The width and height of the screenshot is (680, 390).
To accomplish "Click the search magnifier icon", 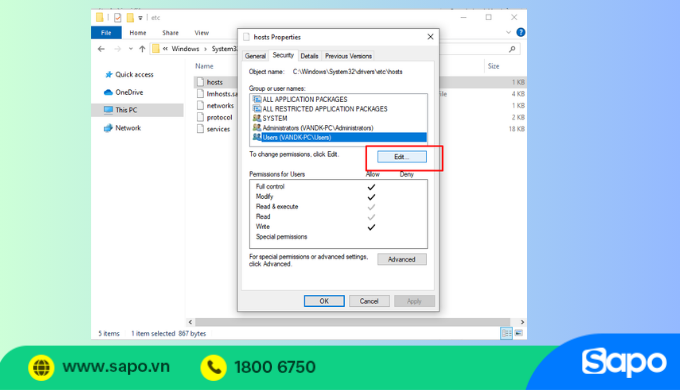I will coord(512,49).
